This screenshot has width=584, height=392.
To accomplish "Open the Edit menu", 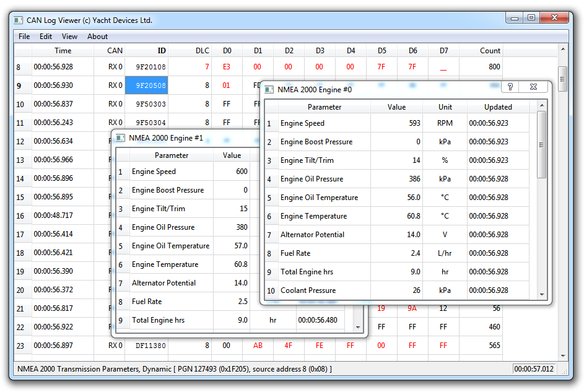I will 46,37.
